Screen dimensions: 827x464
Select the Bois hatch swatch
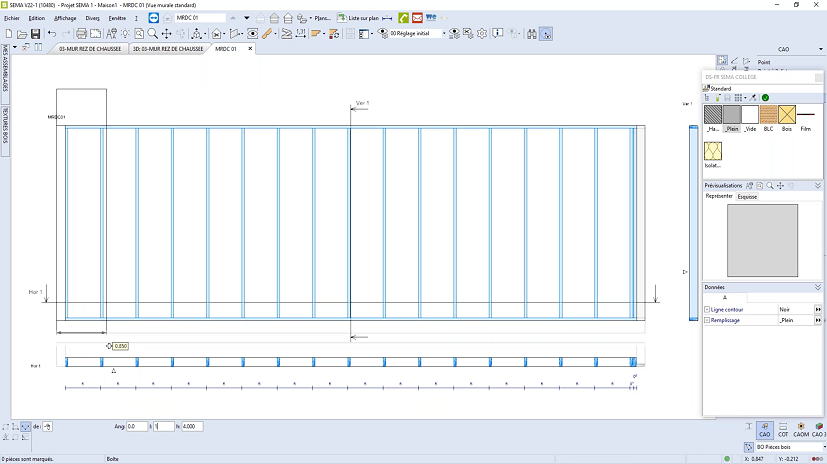(787, 115)
